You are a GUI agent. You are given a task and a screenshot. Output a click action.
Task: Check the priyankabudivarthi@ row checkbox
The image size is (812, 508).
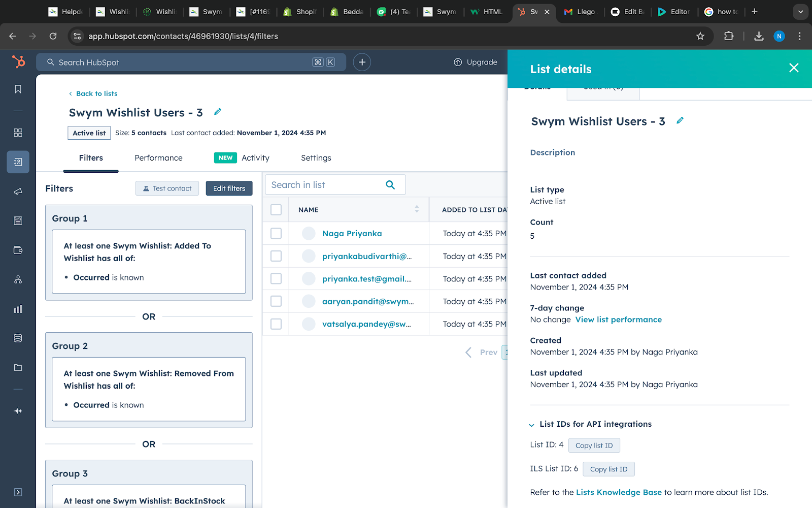(276, 256)
